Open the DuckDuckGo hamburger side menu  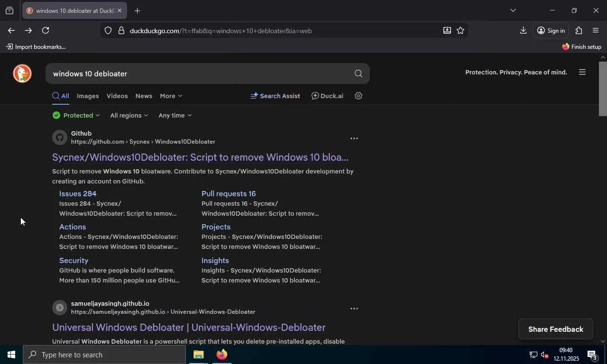(x=582, y=72)
